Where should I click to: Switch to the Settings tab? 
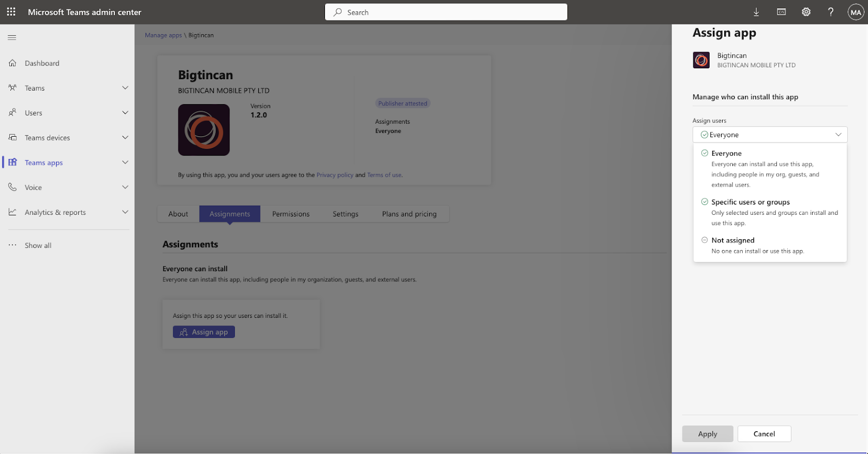coord(346,214)
